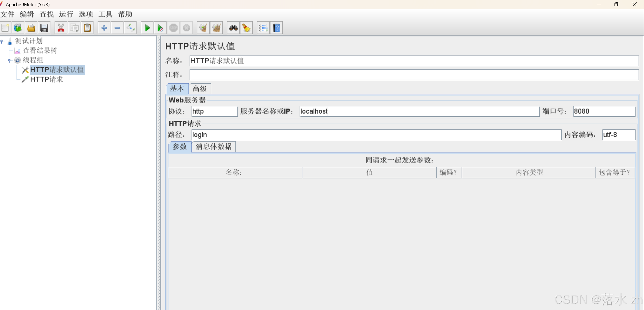Click the 包含等于? column header
This screenshot has width=644, height=310.
(x=615, y=172)
